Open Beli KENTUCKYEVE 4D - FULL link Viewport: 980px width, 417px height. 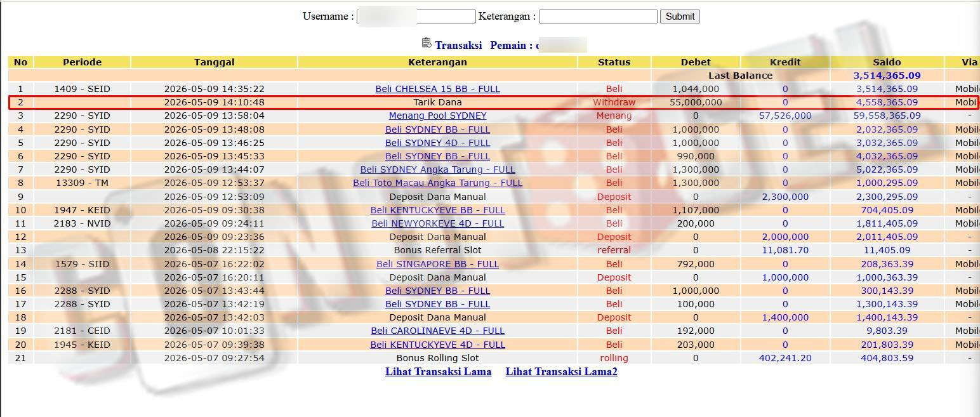click(x=437, y=345)
